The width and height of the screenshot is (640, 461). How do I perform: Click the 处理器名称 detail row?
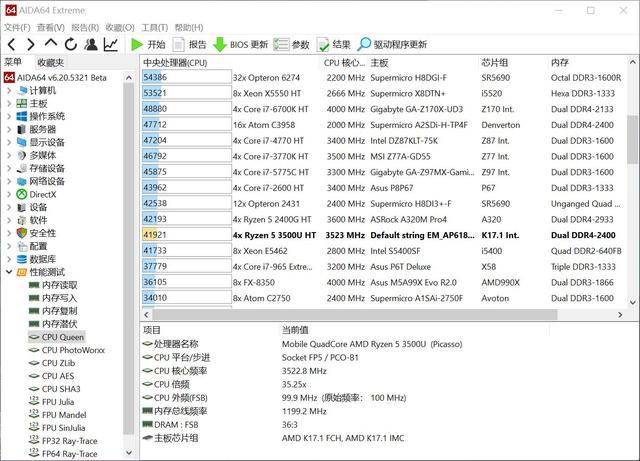pyautogui.click(x=302, y=344)
